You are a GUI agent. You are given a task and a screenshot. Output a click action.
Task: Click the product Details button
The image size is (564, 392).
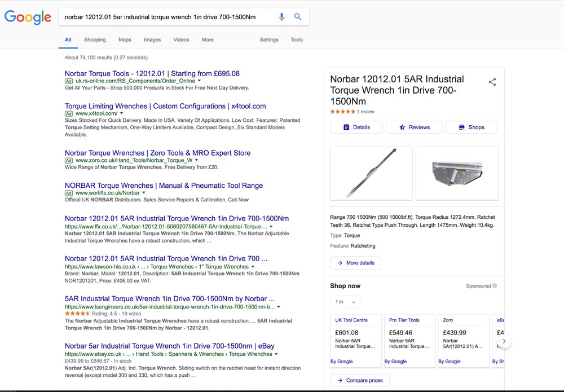[x=356, y=127]
